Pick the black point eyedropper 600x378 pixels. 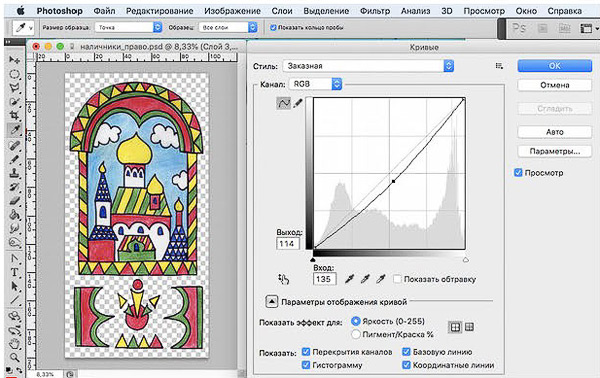(x=349, y=279)
